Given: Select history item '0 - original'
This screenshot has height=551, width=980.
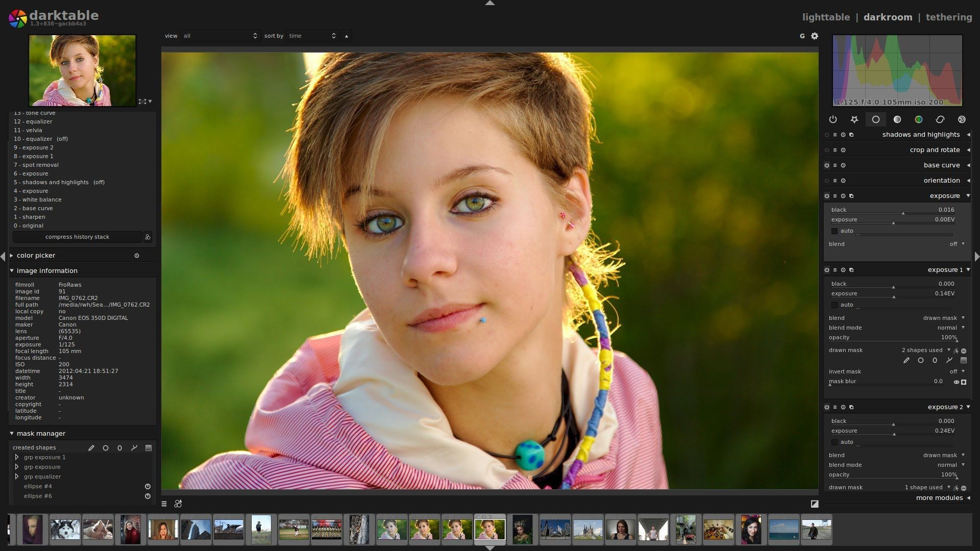Looking at the screenshot, I should (x=29, y=226).
